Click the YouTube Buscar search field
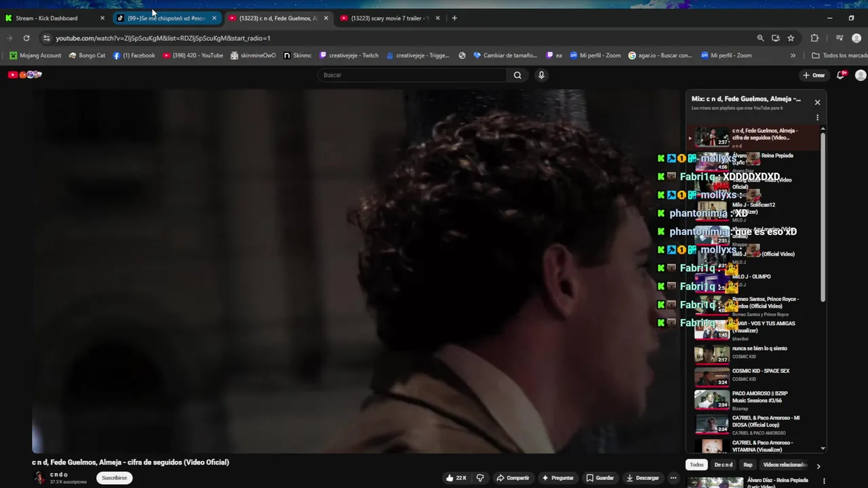 (x=412, y=75)
